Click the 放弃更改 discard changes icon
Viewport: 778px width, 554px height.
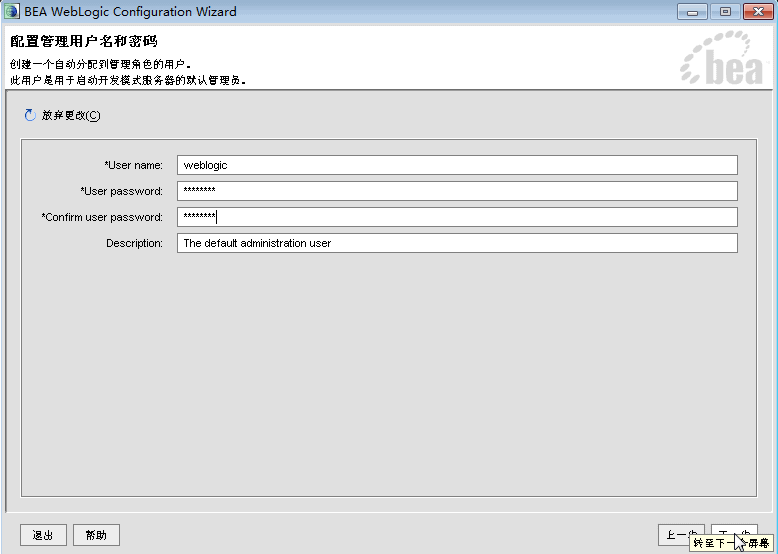click(x=30, y=115)
